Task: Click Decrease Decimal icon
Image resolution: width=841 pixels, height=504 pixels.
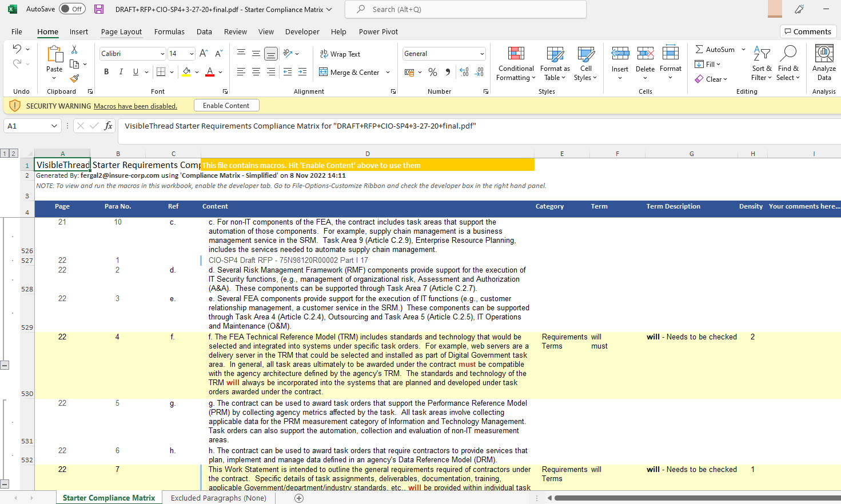Action: (479, 72)
